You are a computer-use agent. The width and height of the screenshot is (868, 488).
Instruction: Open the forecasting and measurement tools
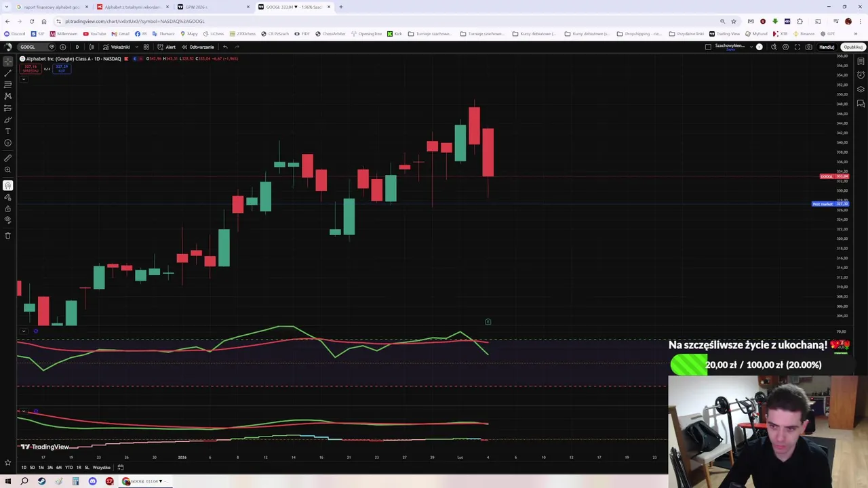(8, 108)
